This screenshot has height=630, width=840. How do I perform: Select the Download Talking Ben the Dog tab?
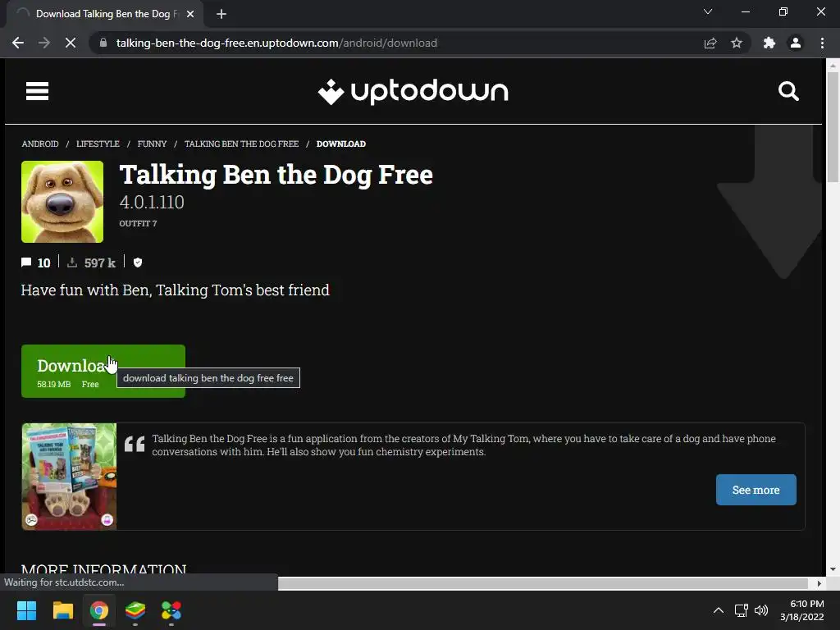click(x=104, y=14)
